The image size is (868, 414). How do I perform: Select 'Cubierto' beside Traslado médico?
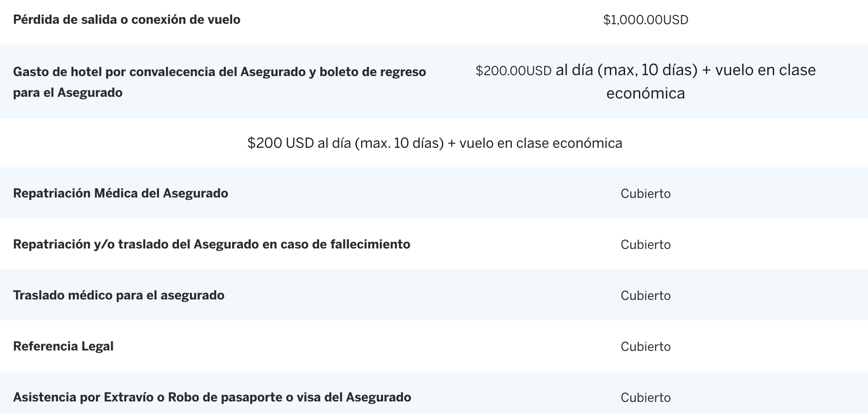pos(645,296)
